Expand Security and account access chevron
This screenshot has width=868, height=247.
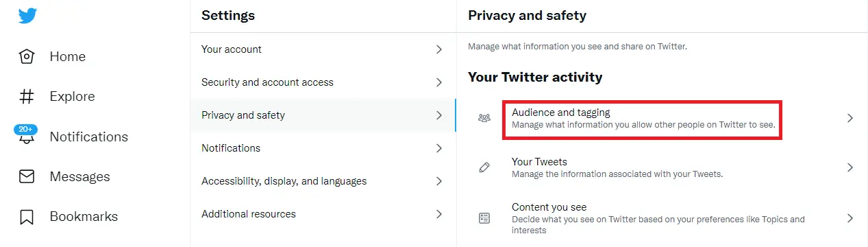click(439, 82)
